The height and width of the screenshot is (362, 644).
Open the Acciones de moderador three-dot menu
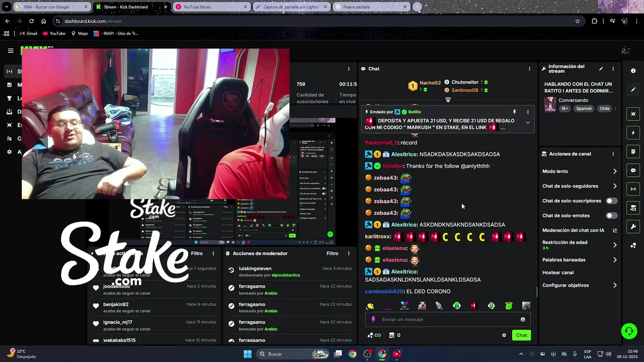[x=349, y=253]
